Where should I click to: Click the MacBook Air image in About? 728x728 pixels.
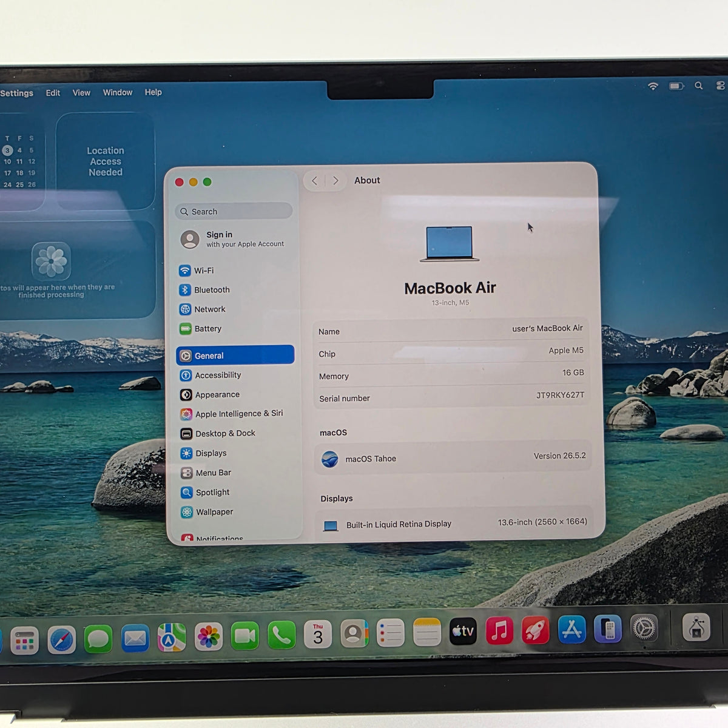click(x=450, y=244)
